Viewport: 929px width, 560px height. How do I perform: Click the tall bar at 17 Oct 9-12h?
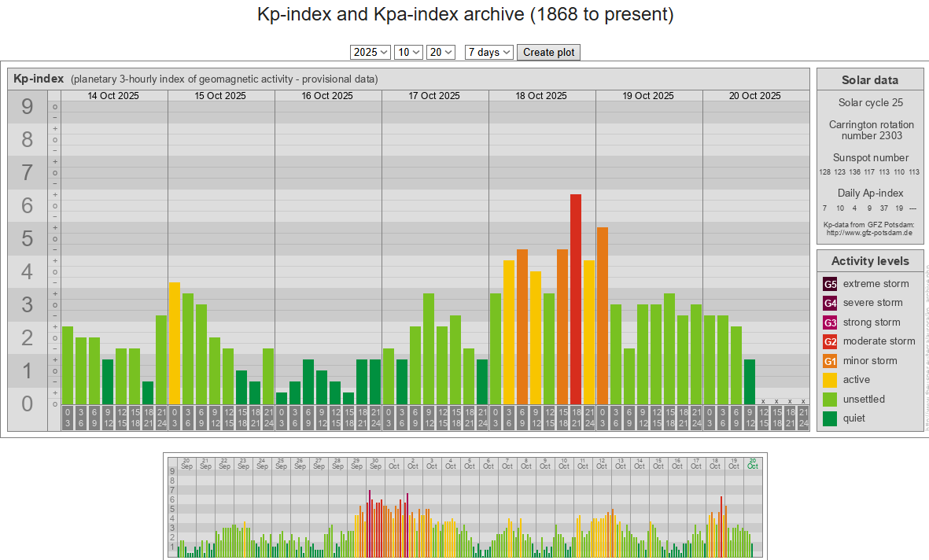[x=429, y=349]
